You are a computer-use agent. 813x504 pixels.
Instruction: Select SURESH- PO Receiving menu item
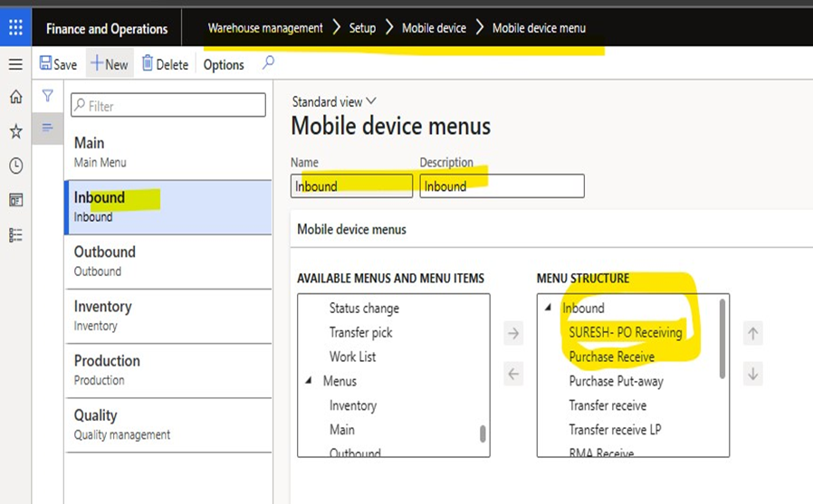626,333
